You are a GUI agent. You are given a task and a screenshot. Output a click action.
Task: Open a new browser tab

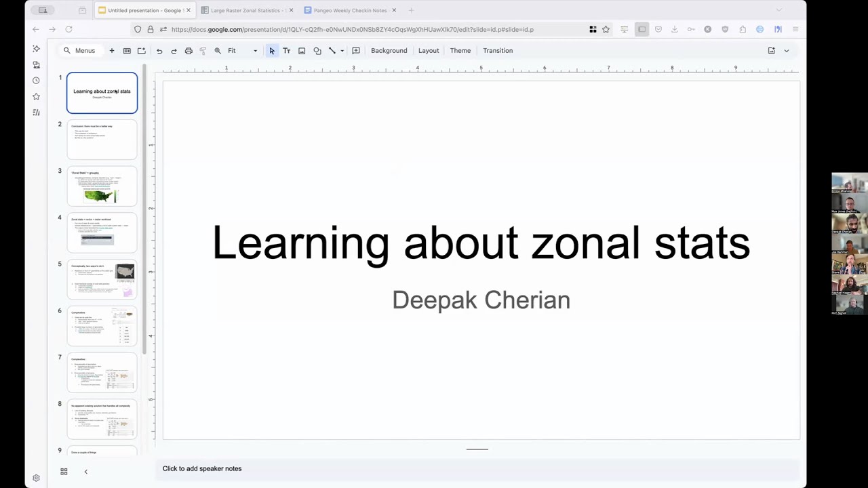coord(411,10)
